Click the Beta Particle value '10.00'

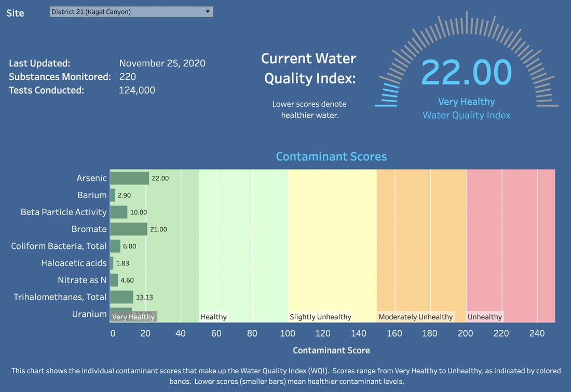(x=139, y=212)
